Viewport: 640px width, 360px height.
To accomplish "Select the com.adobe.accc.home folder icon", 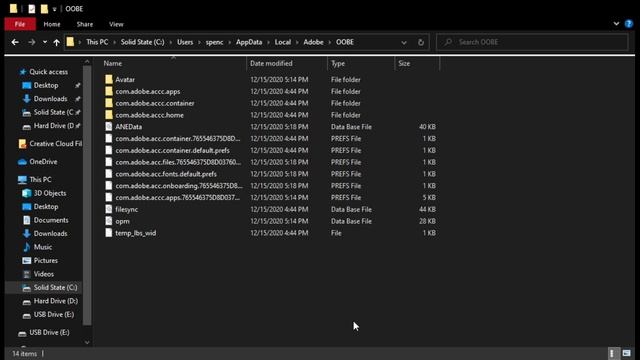I will (x=109, y=115).
